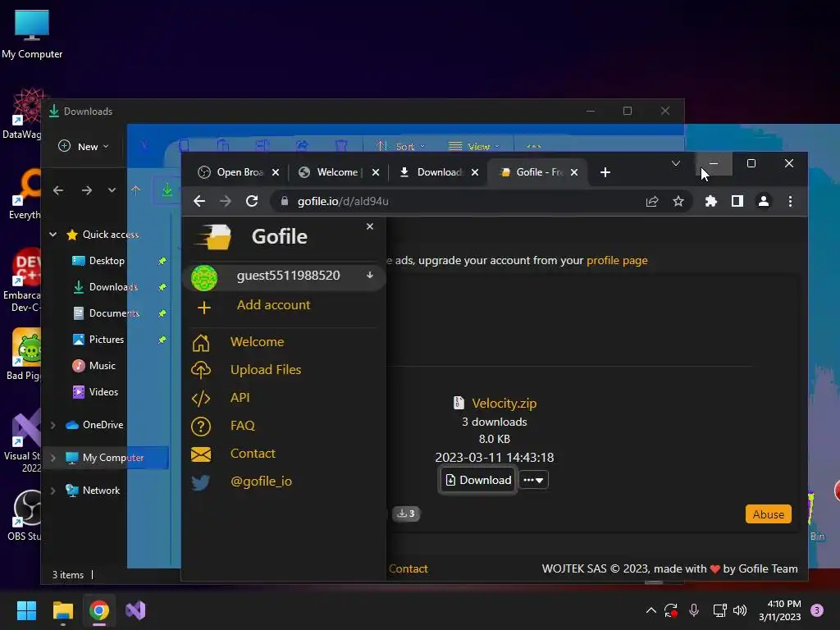Click the Chrome forward arrow button

click(226, 202)
